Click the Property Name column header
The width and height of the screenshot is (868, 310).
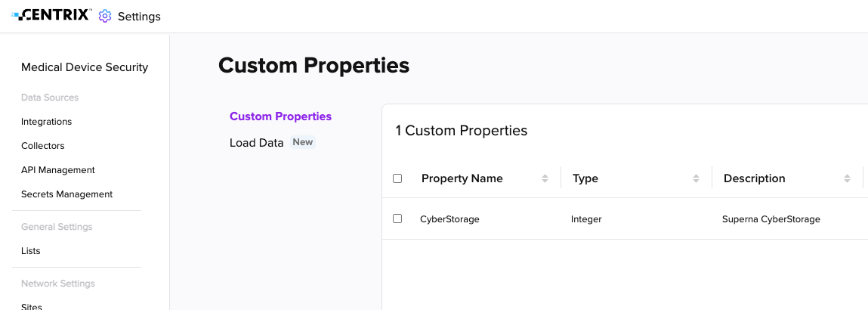462,178
